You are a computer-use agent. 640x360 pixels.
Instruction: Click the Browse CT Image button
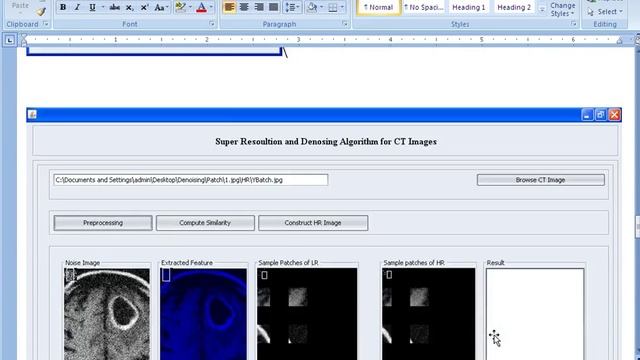(540, 180)
